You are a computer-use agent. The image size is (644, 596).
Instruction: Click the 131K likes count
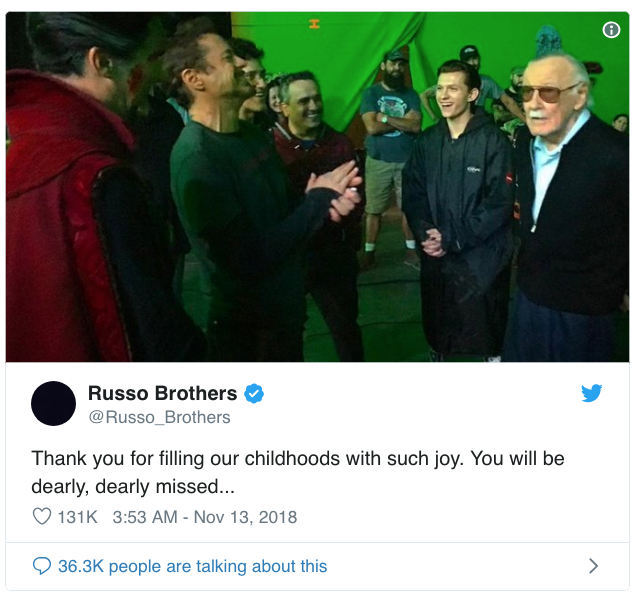78,517
